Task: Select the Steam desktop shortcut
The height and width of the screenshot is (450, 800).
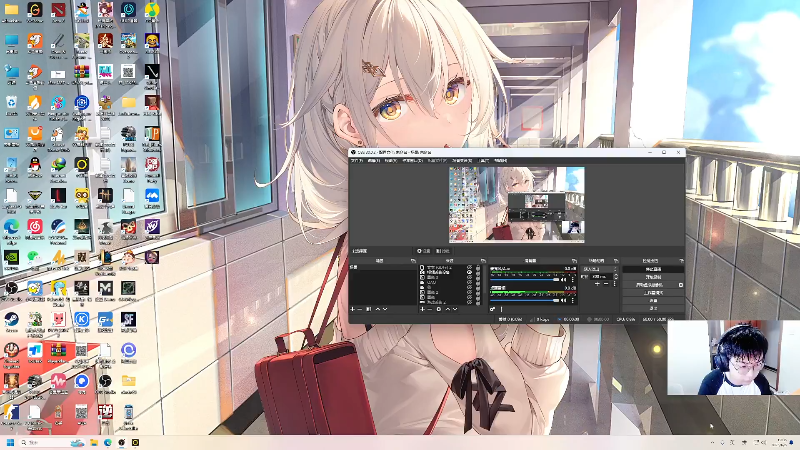Action: pyautogui.click(x=11, y=321)
